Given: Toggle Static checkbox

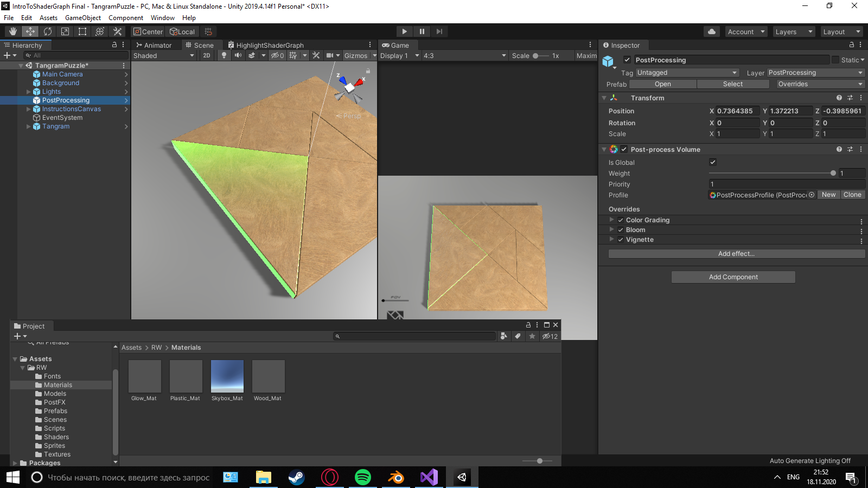Looking at the screenshot, I should pyautogui.click(x=835, y=60).
